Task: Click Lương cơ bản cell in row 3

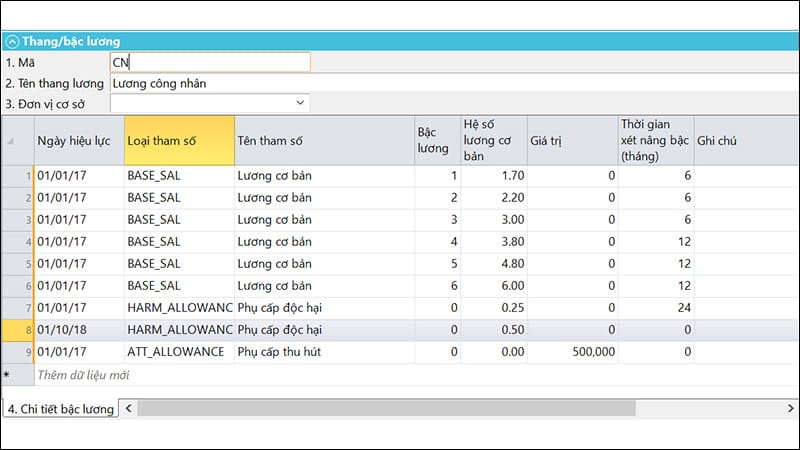Action: click(x=324, y=220)
